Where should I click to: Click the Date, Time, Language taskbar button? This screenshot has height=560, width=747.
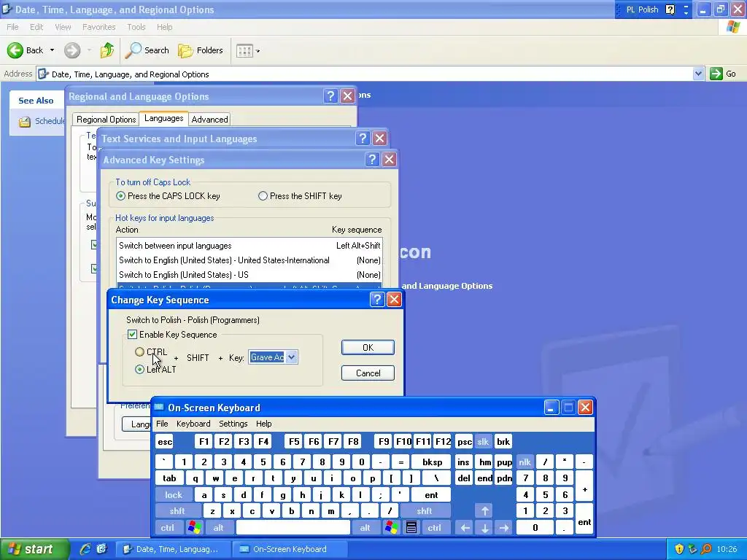point(174,549)
